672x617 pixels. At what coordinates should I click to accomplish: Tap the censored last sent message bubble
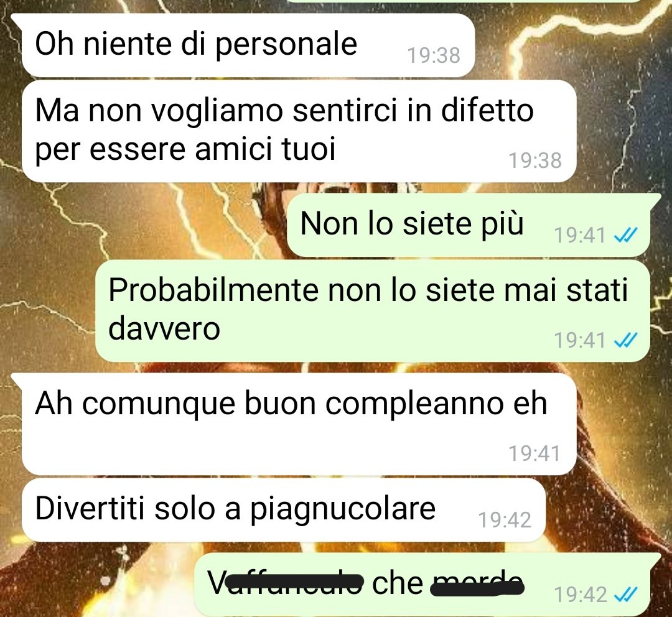pyautogui.click(x=422, y=585)
